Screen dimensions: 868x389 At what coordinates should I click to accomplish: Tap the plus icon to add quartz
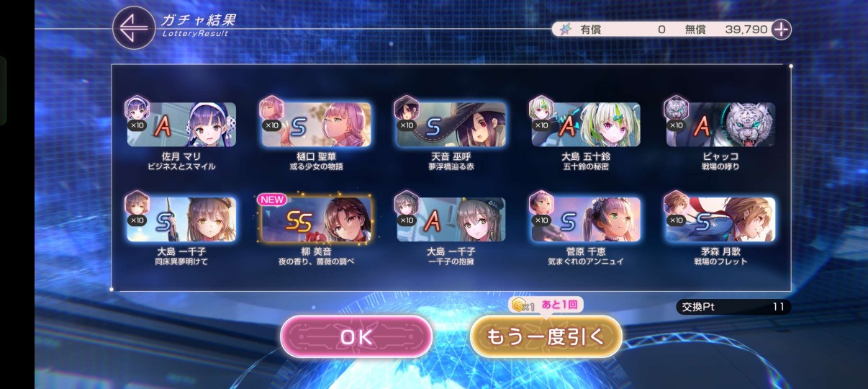781,30
